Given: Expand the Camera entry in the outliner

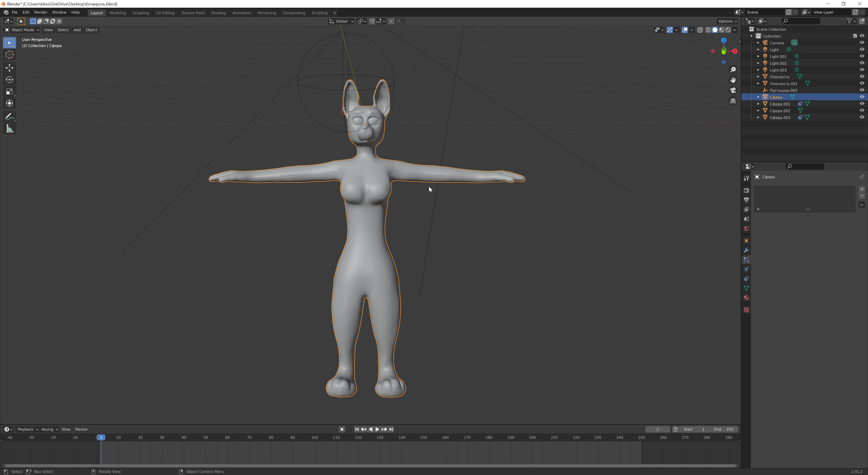Looking at the screenshot, I should click(759, 43).
